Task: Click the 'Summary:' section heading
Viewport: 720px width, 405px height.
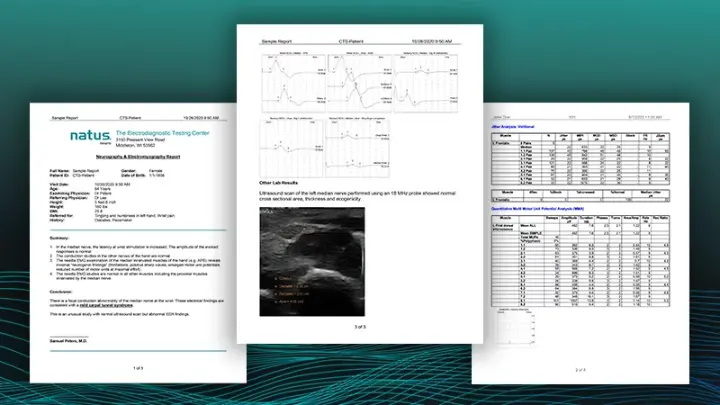Action: (59, 238)
